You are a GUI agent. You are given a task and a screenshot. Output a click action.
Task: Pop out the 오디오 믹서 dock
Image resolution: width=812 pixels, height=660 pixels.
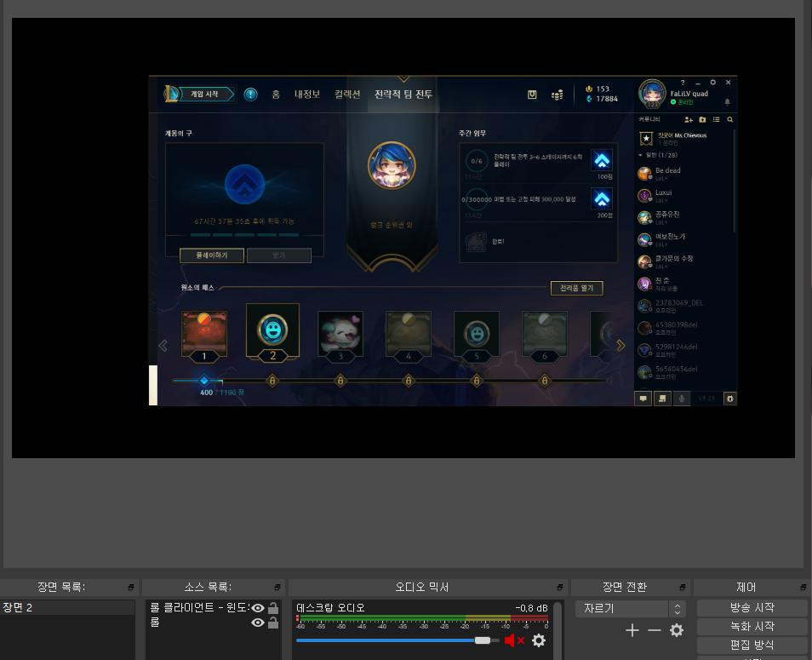click(560, 587)
